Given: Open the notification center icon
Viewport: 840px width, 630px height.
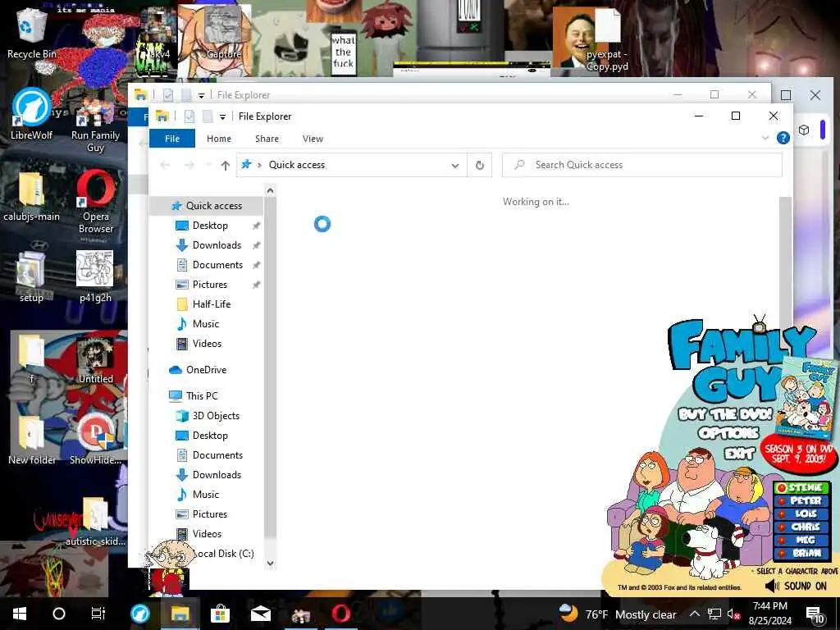Looking at the screenshot, I should coord(815,614).
